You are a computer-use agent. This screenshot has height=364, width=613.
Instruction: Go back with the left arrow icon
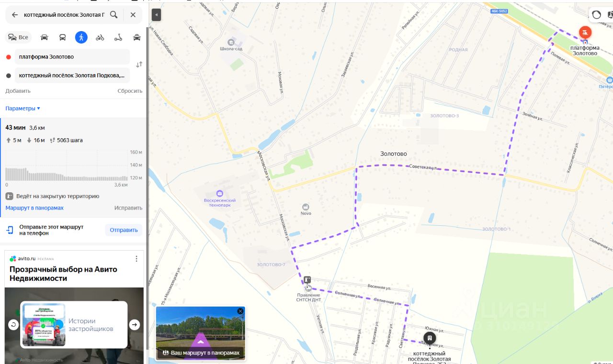click(15, 15)
